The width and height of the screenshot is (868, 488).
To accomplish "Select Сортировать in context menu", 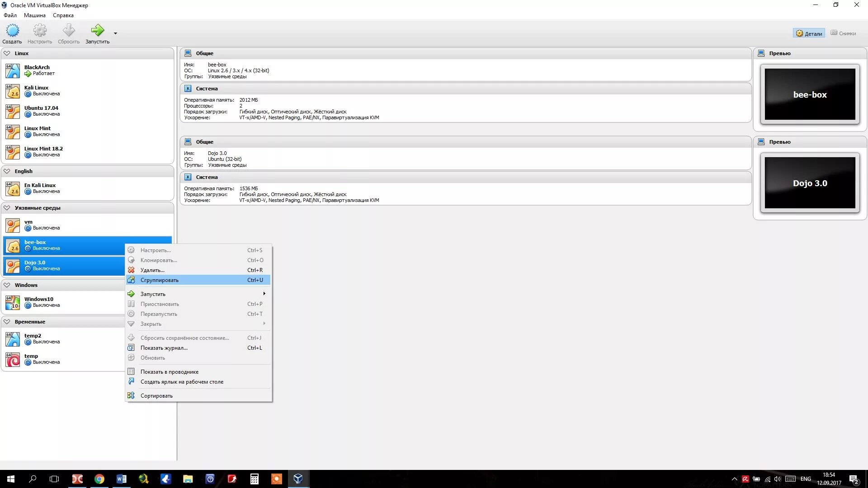I will (156, 396).
